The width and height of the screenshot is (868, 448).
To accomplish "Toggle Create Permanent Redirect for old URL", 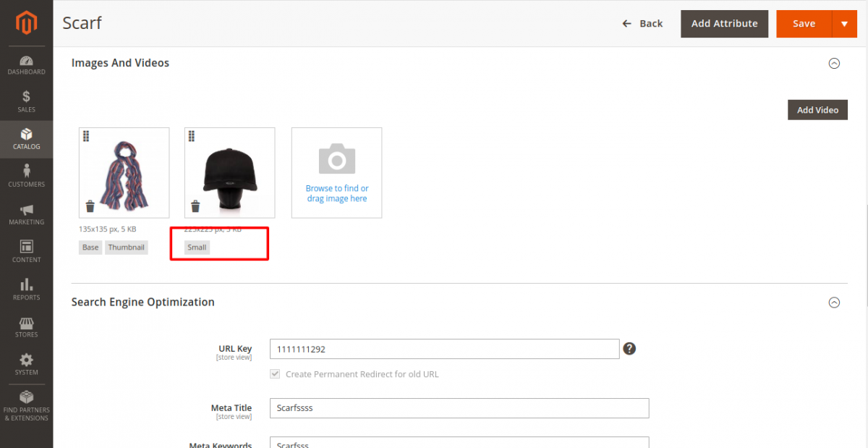I will [275, 374].
